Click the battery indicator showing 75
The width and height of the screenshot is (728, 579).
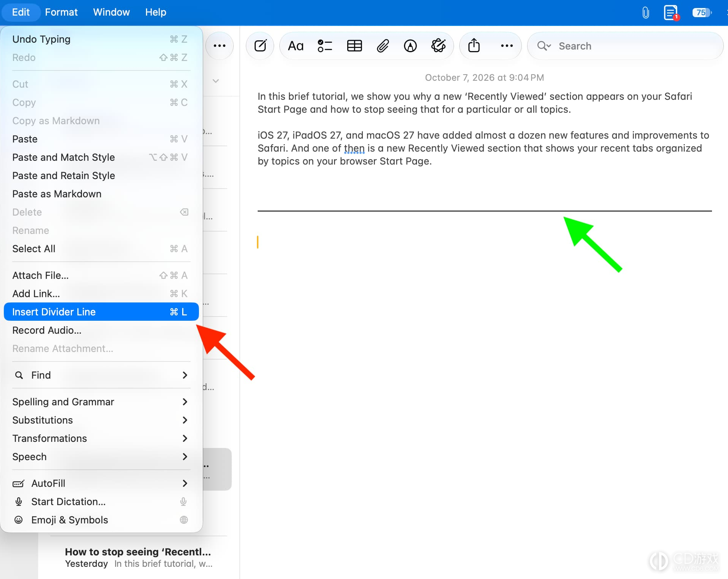(x=702, y=13)
